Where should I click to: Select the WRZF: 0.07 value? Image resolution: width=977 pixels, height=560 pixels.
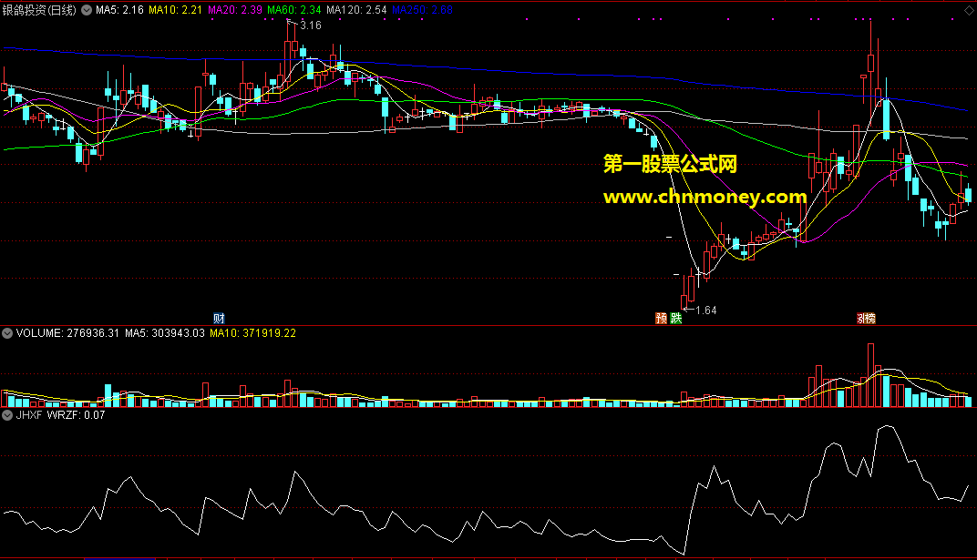76,415
